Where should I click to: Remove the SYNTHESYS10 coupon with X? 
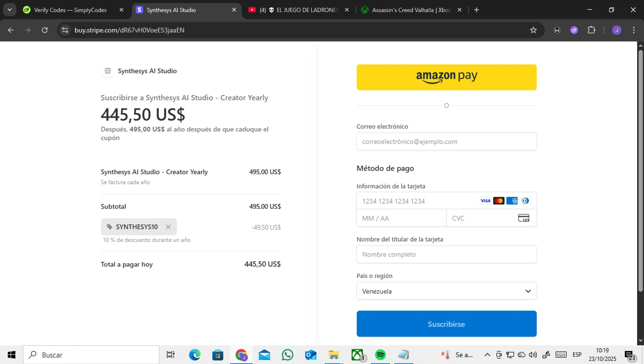[168, 227]
